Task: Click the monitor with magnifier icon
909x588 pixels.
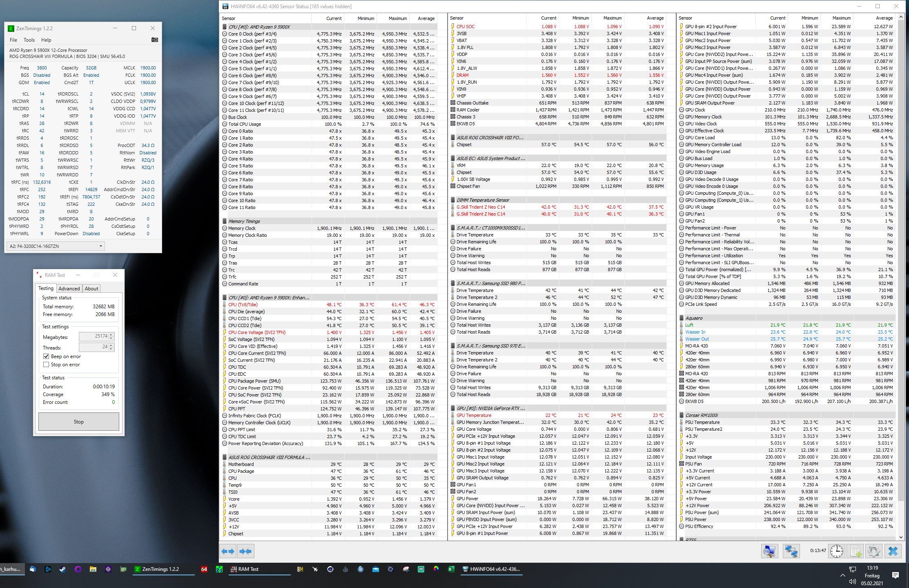Action: click(x=769, y=551)
